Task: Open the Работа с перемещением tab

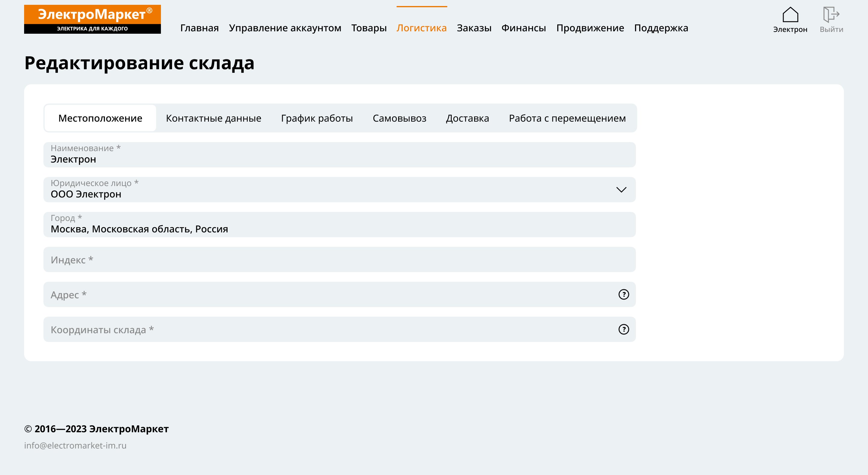Action: click(567, 118)
